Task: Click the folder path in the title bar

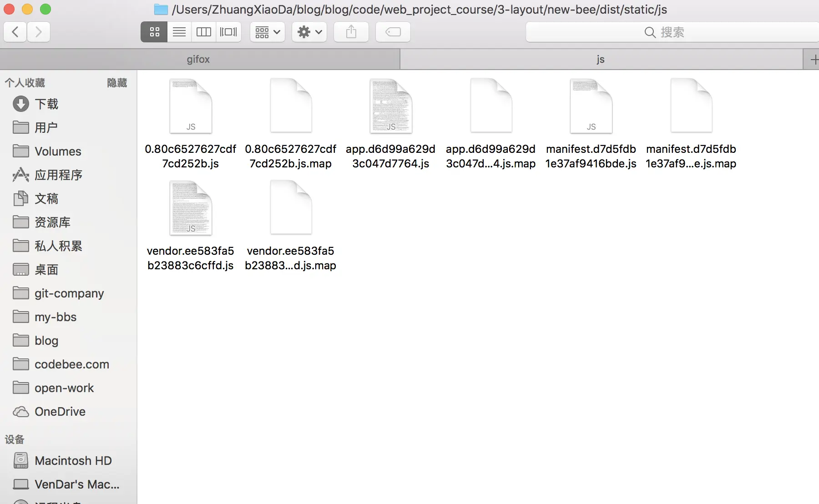Action: [420, 10]
